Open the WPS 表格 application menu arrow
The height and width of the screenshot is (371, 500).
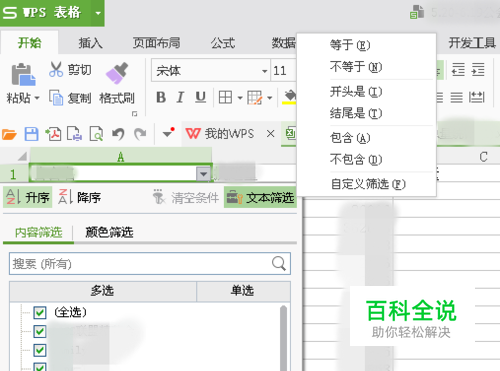coord(98,13)
